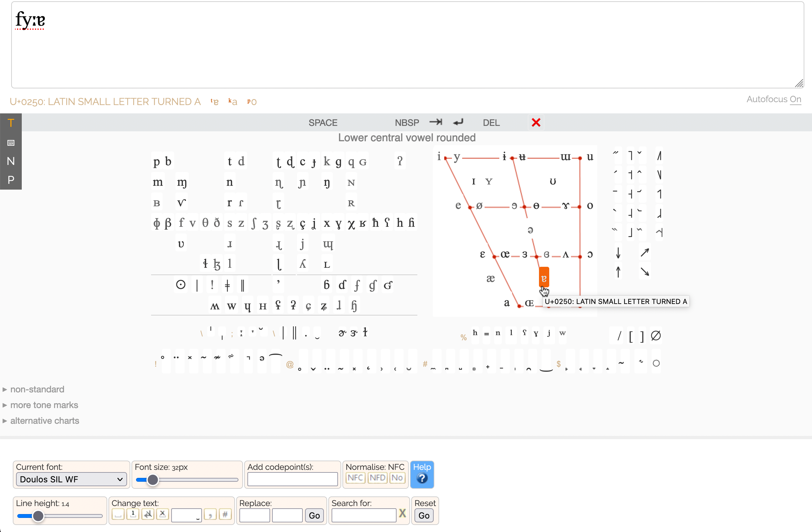Click the comma Change text button

tap(210, 514)
